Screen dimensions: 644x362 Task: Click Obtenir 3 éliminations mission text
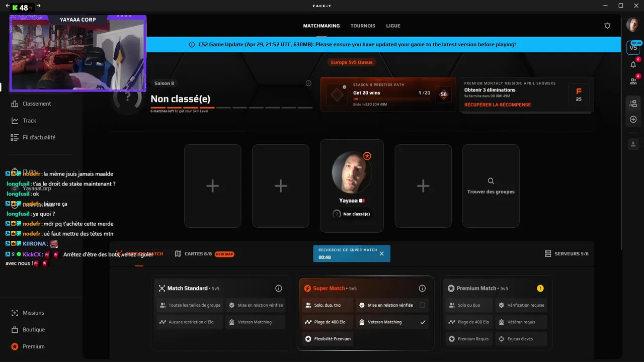point(490,90)
